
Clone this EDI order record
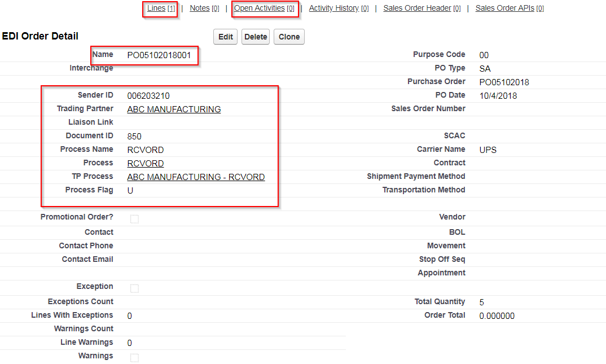coord(289,37)
